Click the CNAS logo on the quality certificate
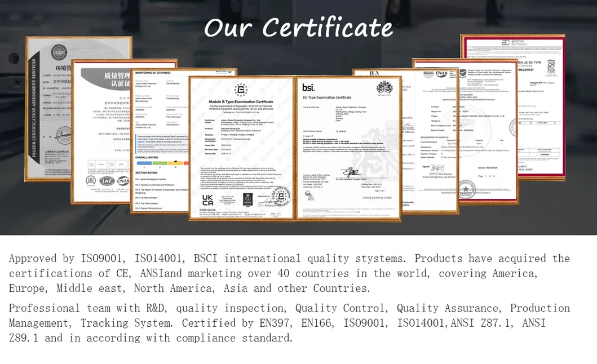 click(x=123, y=182)
